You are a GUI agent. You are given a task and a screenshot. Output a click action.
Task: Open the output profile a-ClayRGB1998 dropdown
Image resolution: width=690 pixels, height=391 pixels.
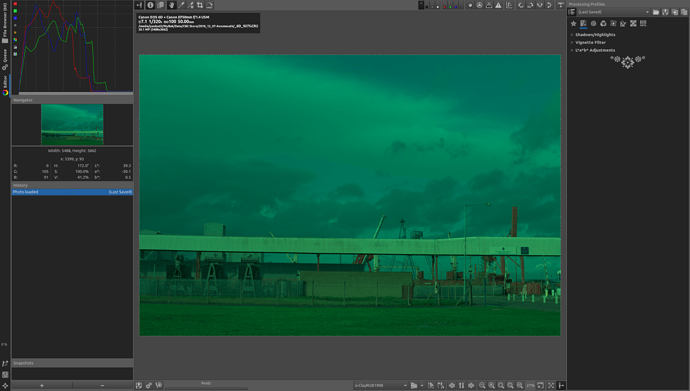point(380,385)
